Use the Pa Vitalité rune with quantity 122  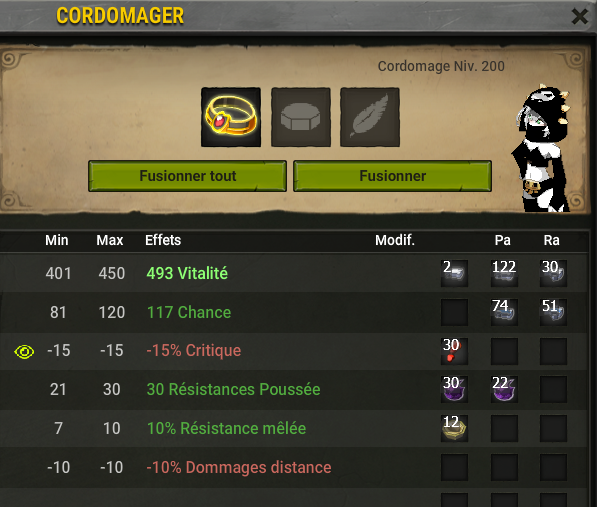[x=504, y=273]
